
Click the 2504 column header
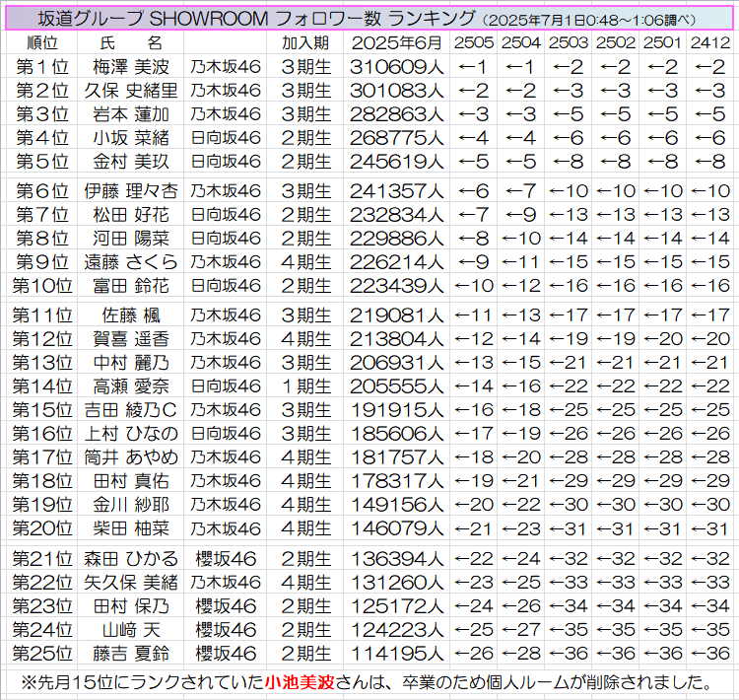521,43
